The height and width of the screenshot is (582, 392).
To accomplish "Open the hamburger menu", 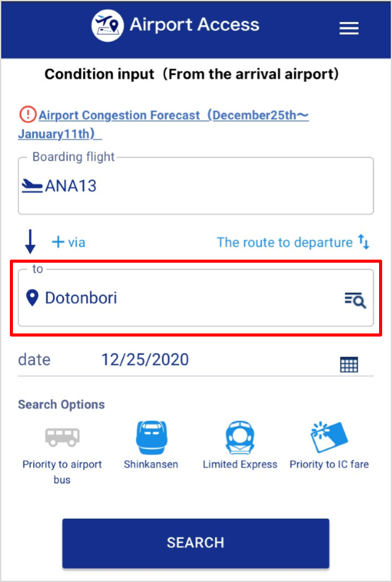I will point(349,28).
